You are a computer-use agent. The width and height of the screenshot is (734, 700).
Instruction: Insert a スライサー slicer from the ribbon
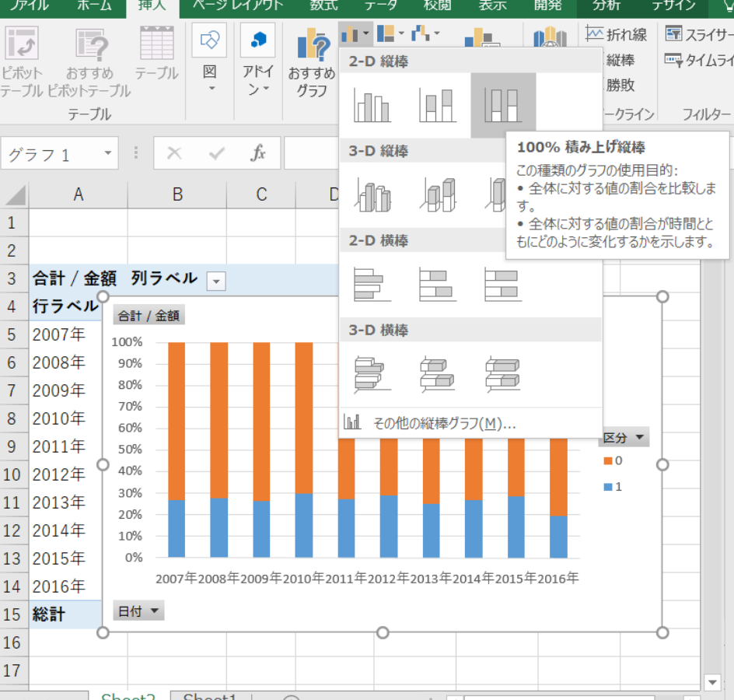coord(698,34)
